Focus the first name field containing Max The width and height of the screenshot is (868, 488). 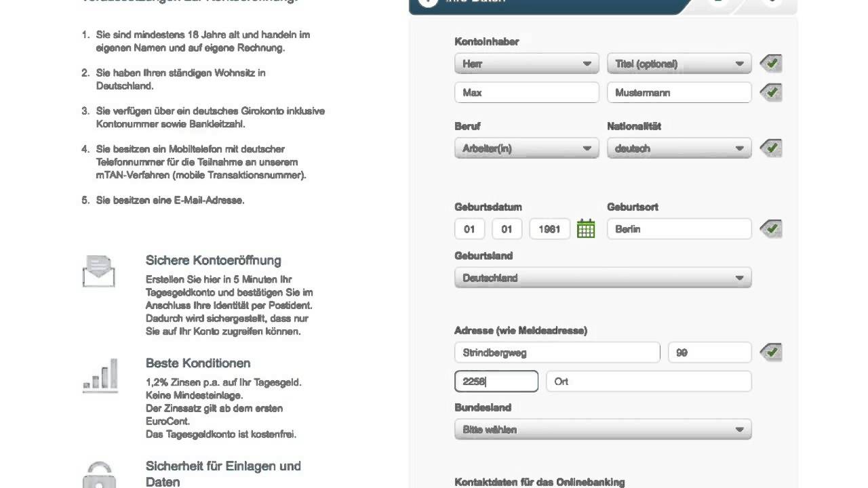526,92
